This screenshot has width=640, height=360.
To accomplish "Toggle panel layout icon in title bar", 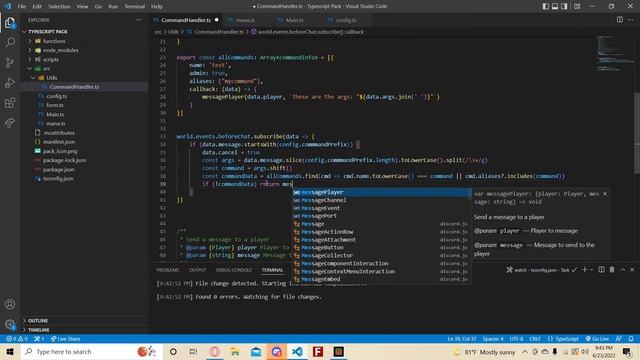I will (555, 6).
